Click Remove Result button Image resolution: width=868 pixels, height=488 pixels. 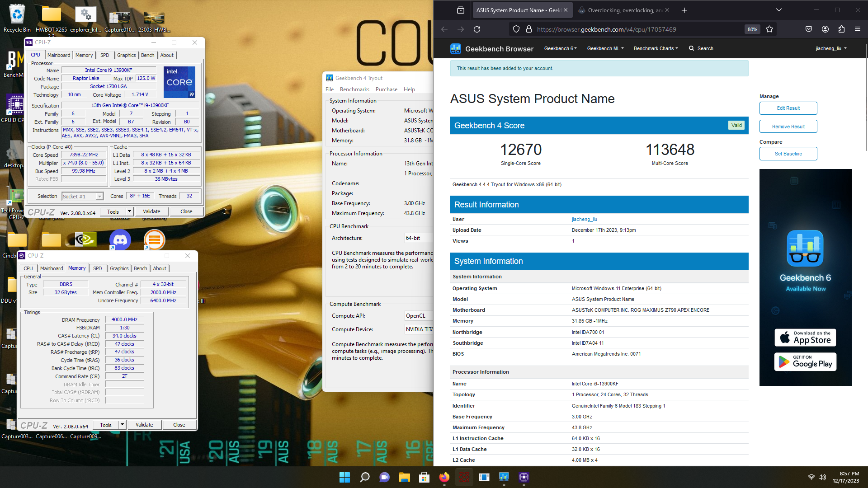(788, 127)
